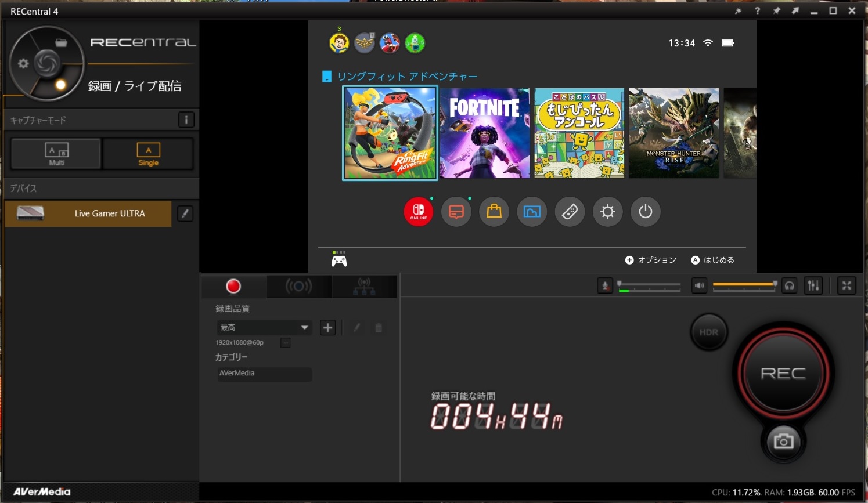The image size is (868, 503).
Task: Take a snapshot with the camera button
Action: tap(783, 442)
